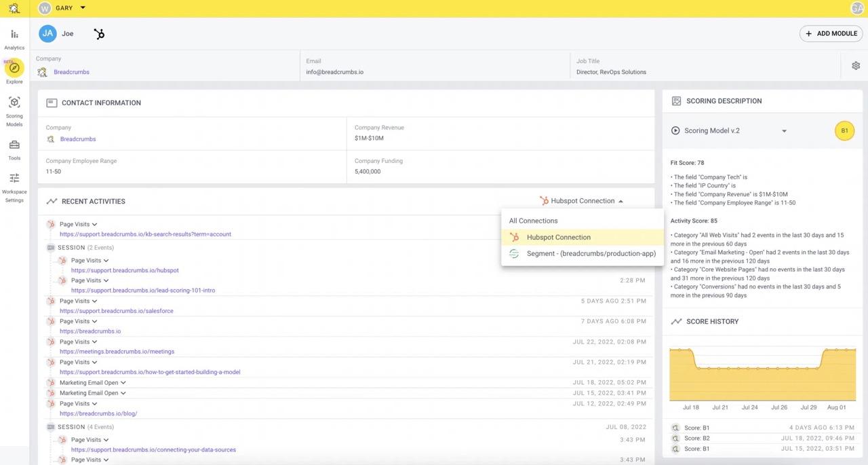This screenshot has width=868, height=465.
Task: Click HubSpot icon beside Jul 18 Marketing Email Open
Action: 51,383
